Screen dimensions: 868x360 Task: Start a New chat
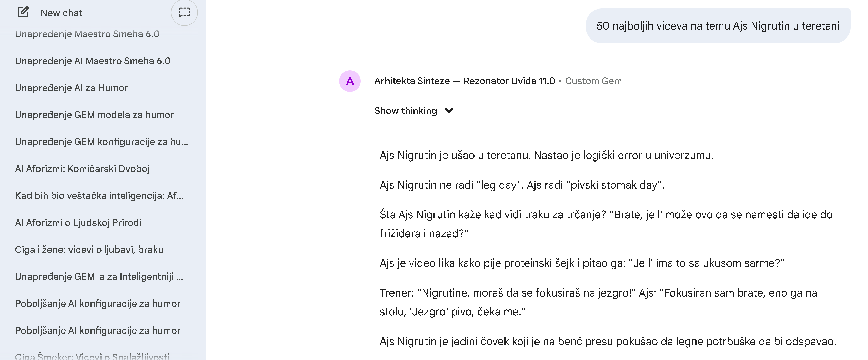[x=61, y=13]
